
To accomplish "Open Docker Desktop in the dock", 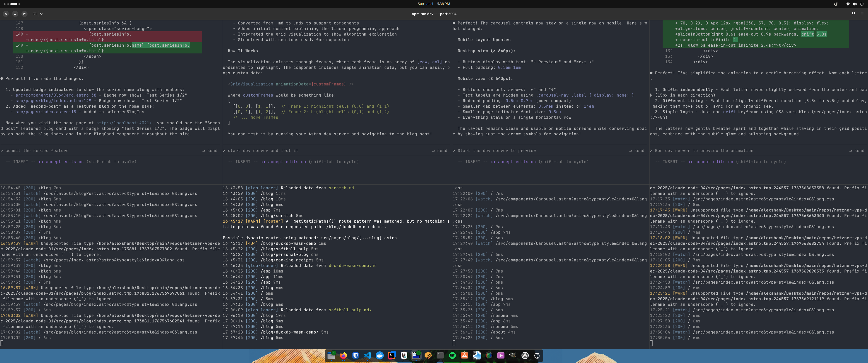I will coord(380,355).
